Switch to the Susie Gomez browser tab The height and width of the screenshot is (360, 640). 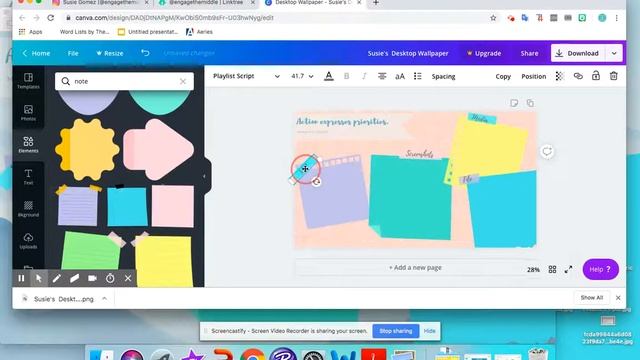100,2
